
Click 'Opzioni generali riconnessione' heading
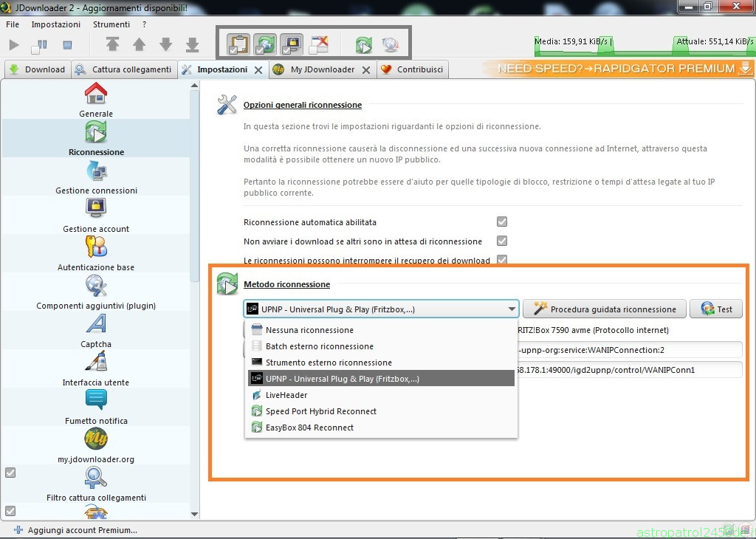[302, 105]
